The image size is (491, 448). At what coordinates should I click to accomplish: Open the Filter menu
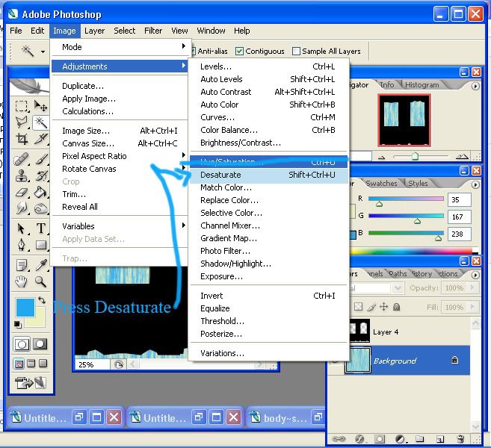[153, 31]
